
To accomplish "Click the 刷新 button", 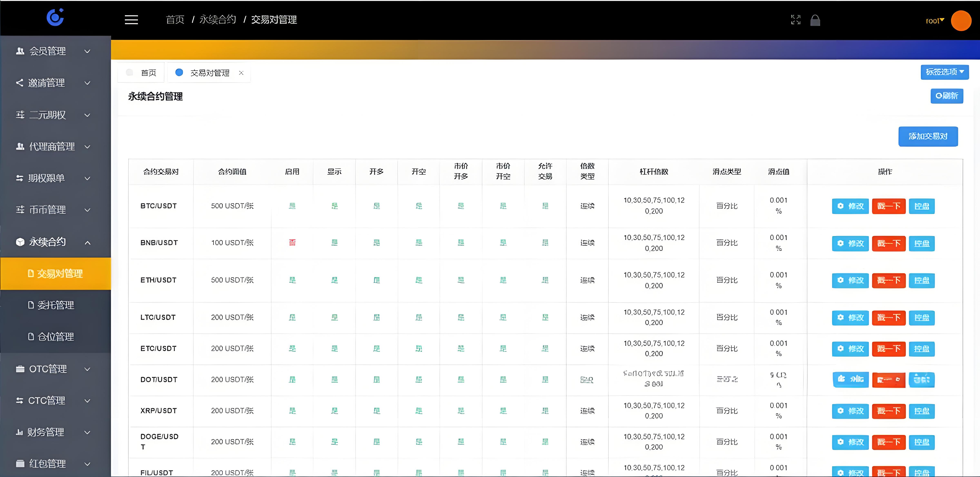I will click(947, 96).
